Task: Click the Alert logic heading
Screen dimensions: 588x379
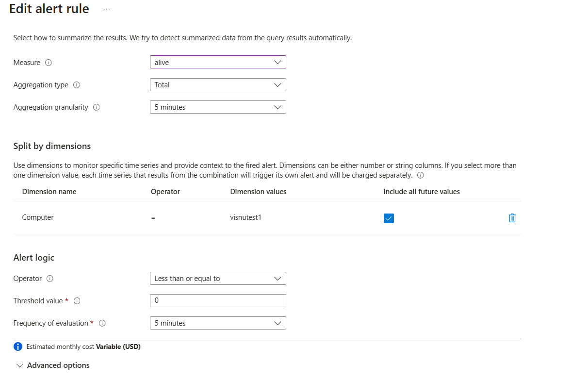Action: click(x=34, y=258)
